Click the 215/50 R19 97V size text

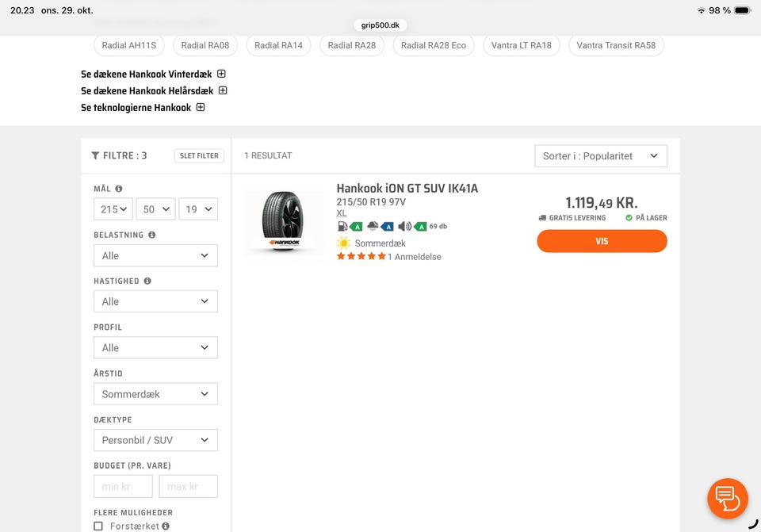click(x=371, y=202)
